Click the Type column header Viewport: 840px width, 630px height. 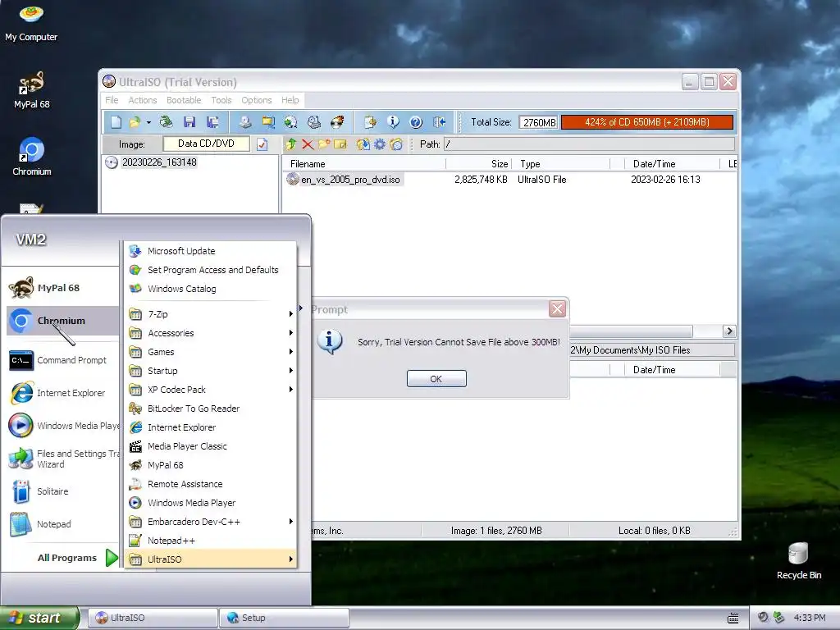click(x=561, y=164)
